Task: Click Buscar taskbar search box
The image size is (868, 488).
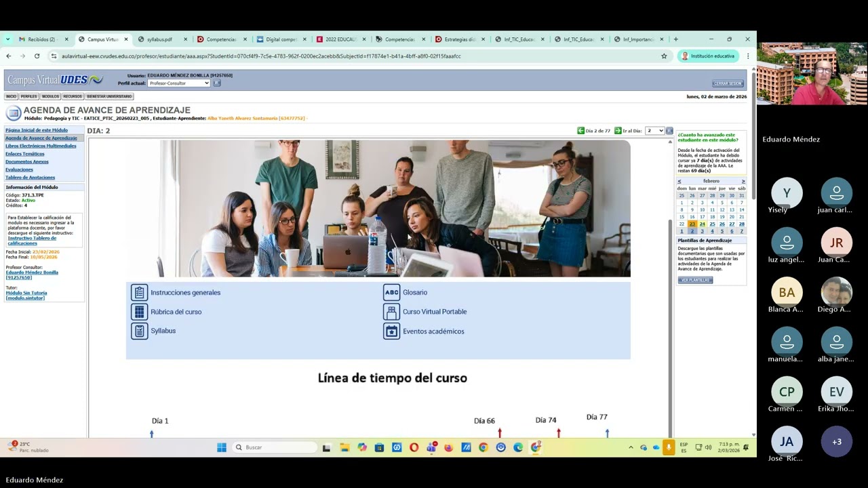Action: (275, 447)
